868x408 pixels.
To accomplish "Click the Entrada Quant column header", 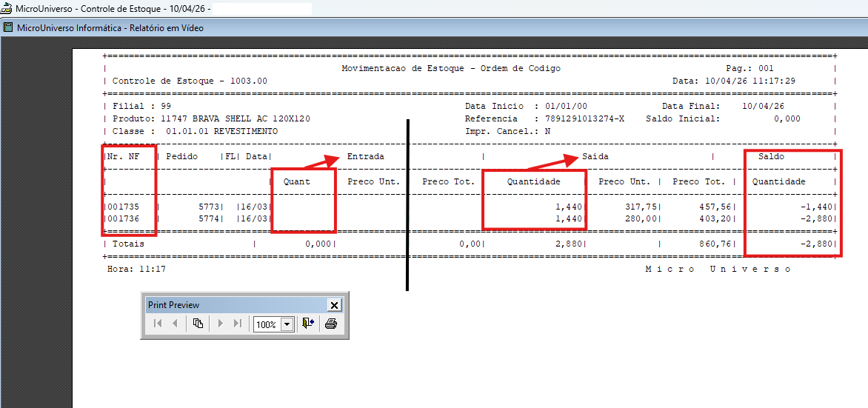I will pyautogui.click(x=297, y=181).
